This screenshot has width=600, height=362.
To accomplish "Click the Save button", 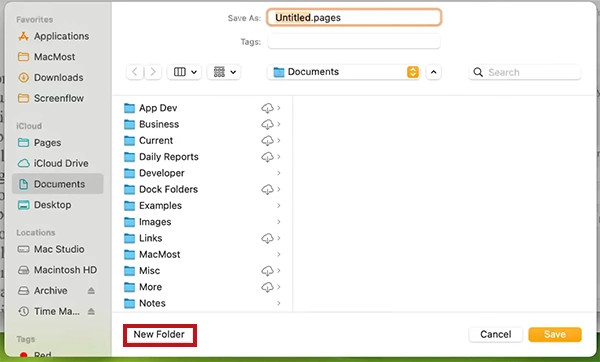I will [555, 334].
